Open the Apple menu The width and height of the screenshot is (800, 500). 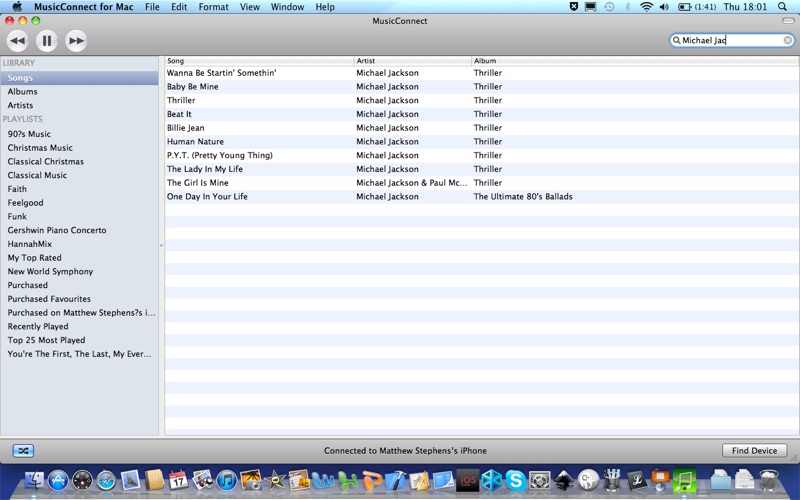click(x=17, y=7)
